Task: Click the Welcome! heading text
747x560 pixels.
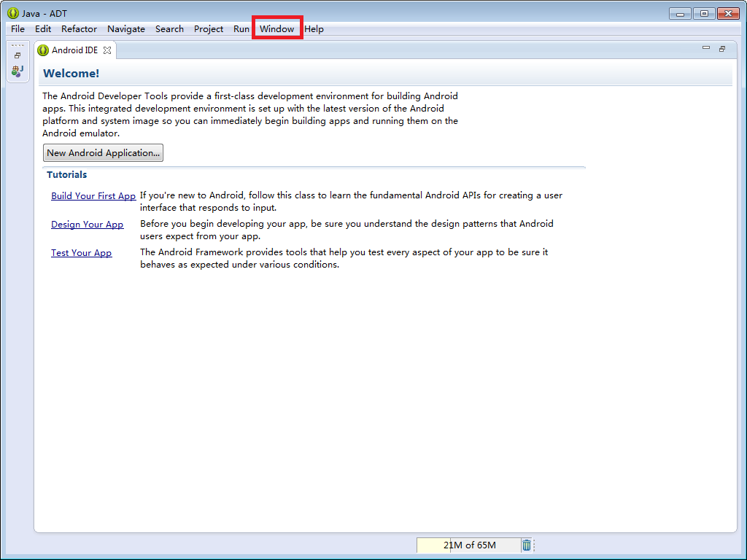Action: (71, 74)
